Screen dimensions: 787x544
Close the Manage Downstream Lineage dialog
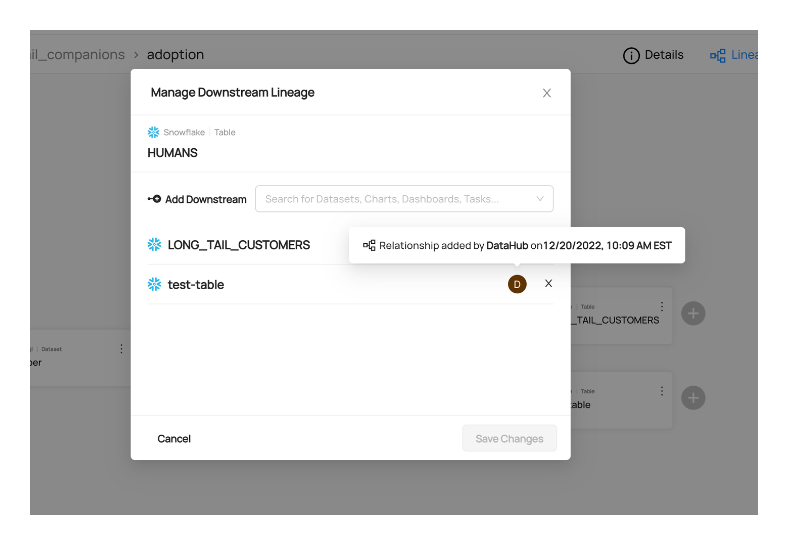click(x=547, y=93)
